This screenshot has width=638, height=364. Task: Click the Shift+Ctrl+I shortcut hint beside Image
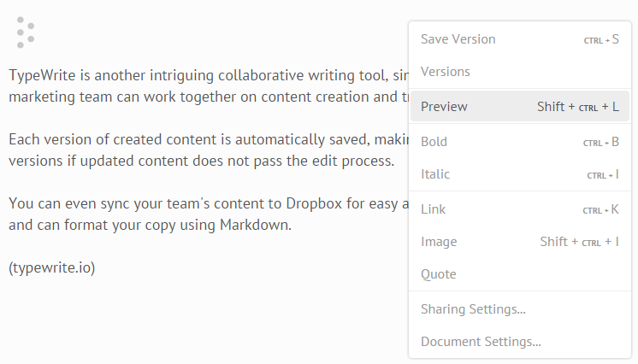(579, 242)
